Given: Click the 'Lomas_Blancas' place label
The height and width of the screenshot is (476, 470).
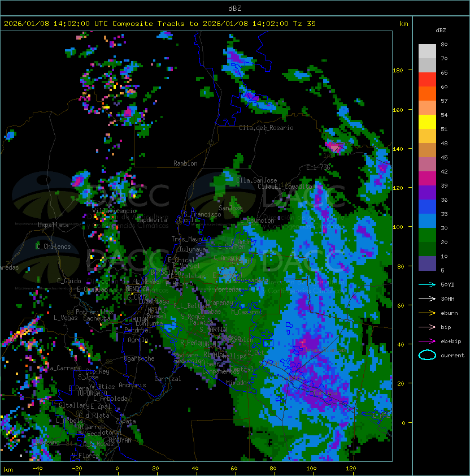Looking at the screenshot, I should (x=324, y=350).
